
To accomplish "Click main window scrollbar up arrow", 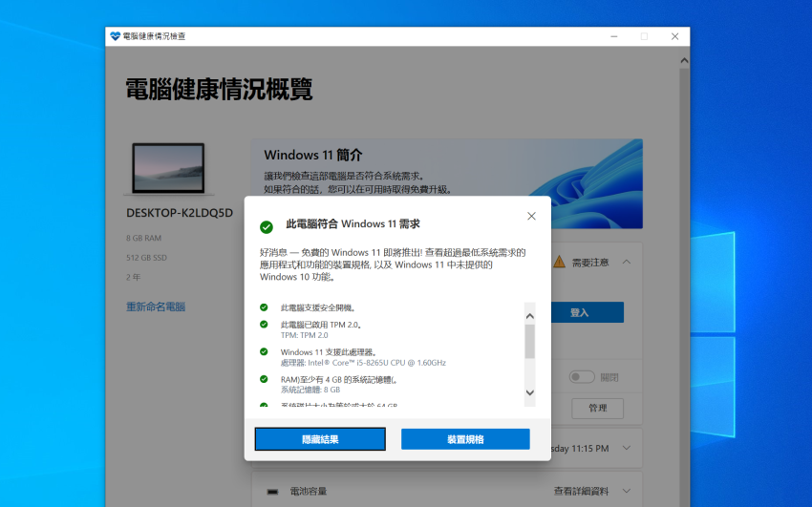I will [684, 60].
